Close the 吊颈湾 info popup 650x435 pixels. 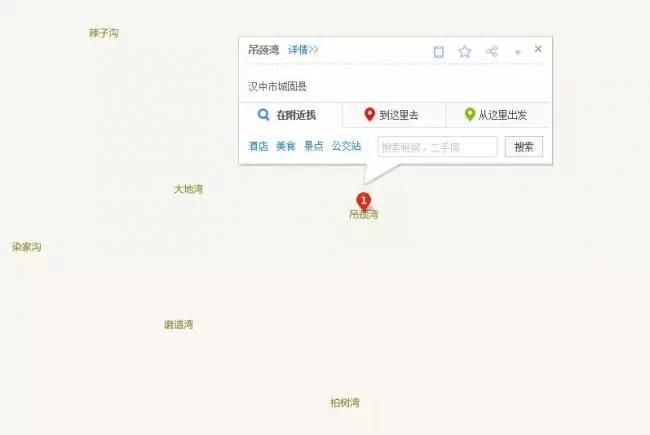point(538,49)
